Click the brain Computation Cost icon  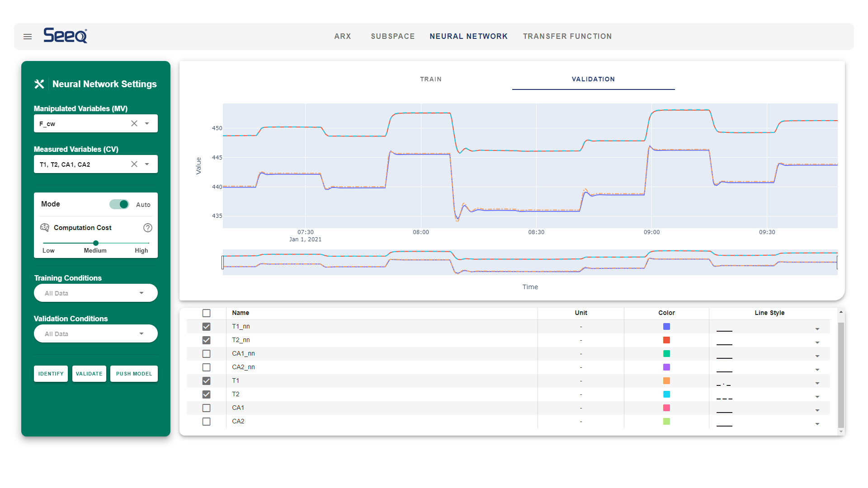pyautogui.click(x=45, y=227)
